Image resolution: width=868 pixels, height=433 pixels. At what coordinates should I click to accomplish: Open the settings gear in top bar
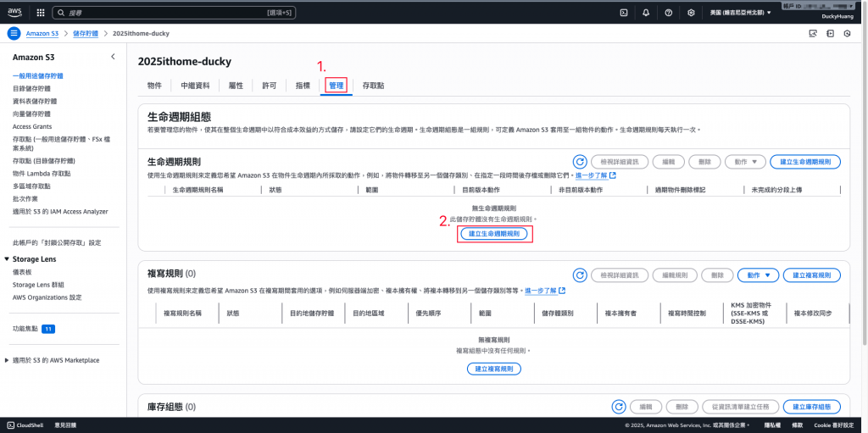(691, 12)
